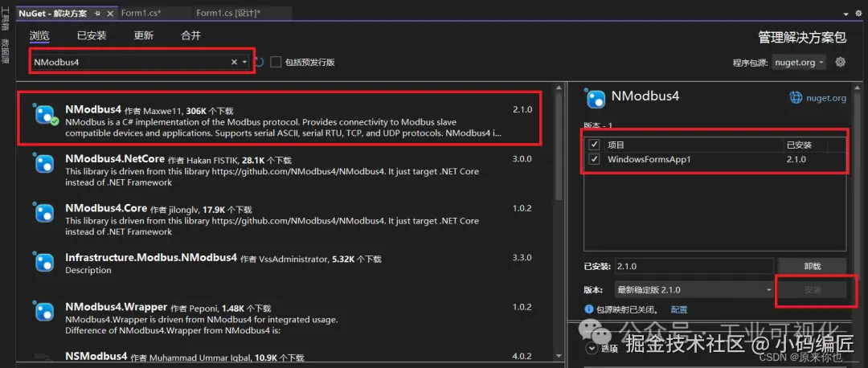Select the NModbus4.NetCore package title
868x368 pixels.
coord(115,159)
